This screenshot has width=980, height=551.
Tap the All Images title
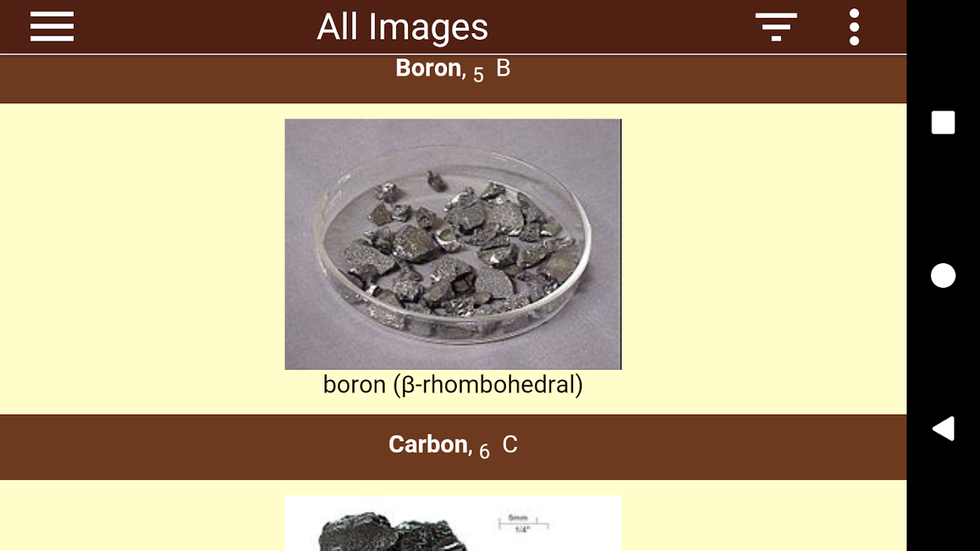[402, 28]
